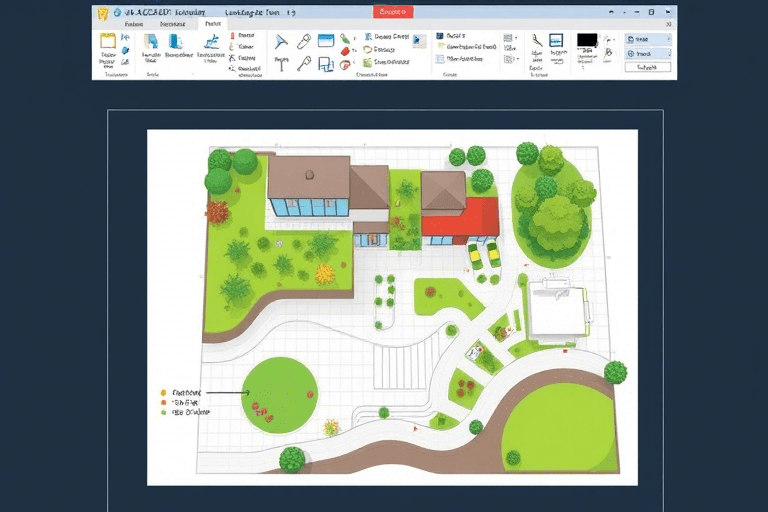Click the red button in the title bar
The image size is (768, 512).
(x=395, y=13)
